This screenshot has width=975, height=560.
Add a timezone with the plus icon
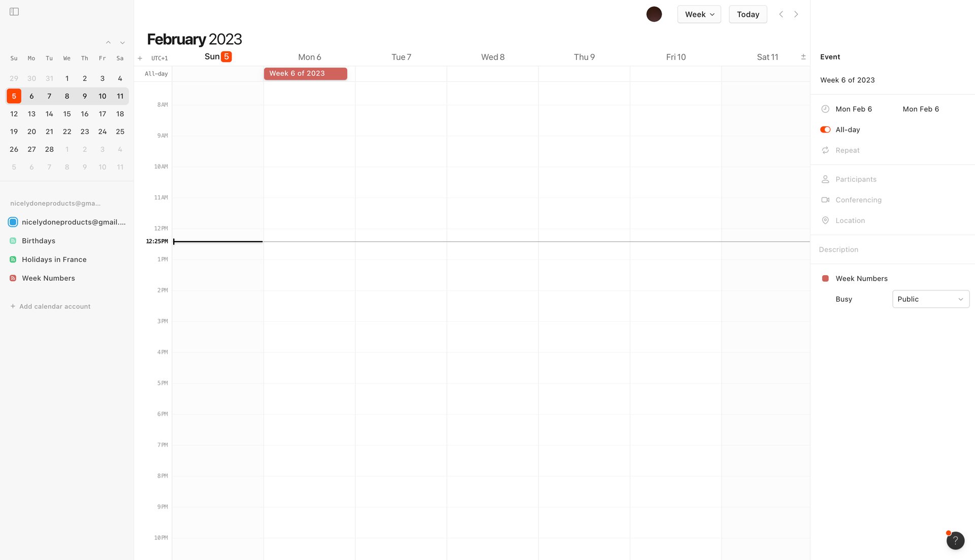[x=140, y=58]
